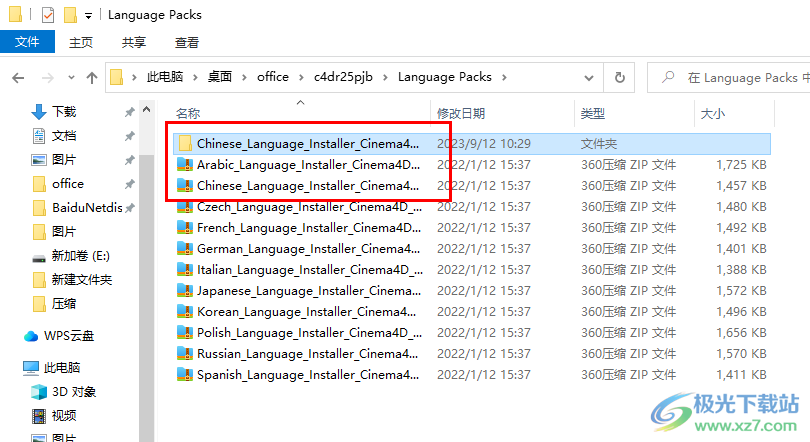The image size is (810, 442).
Task: Click the refresh button beside address bar
Action: 619,77
